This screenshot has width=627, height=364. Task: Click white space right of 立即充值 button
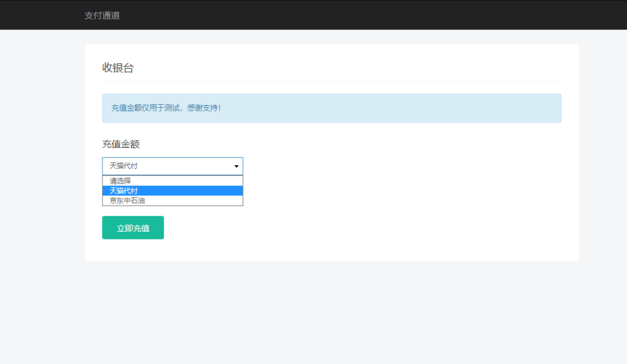click(x=360, y=227)
